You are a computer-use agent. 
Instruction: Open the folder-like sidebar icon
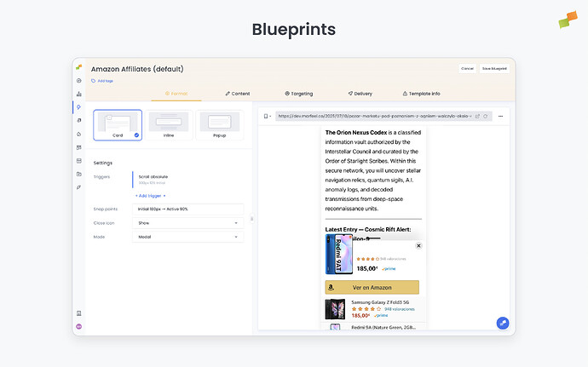coord(78,174)
